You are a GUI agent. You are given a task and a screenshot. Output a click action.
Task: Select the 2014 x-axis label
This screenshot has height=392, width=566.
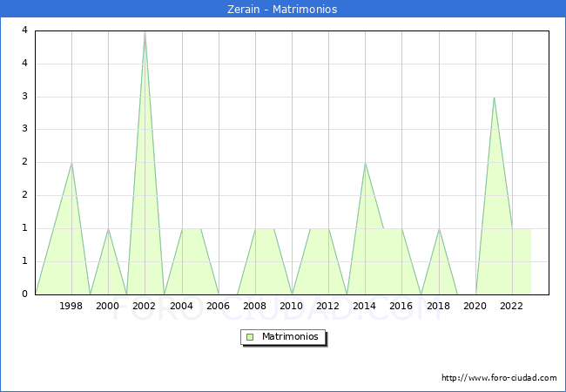(x=365, y=306)
